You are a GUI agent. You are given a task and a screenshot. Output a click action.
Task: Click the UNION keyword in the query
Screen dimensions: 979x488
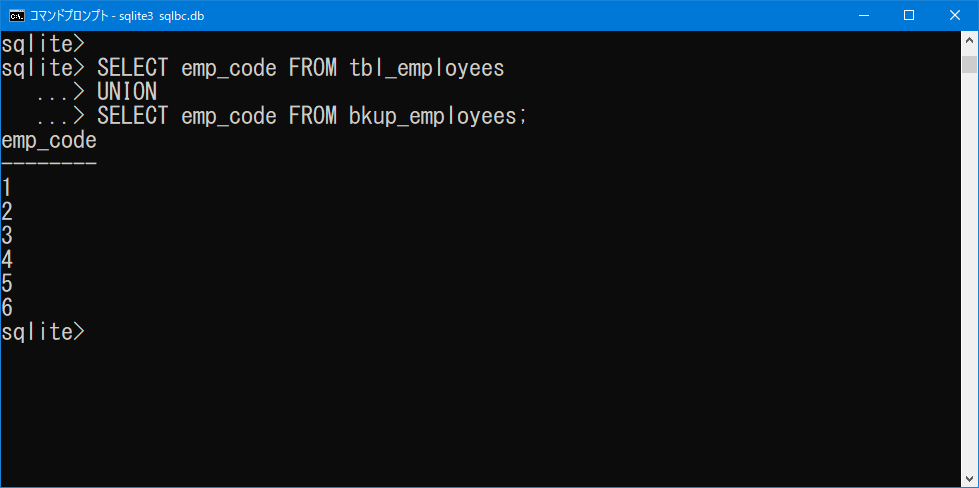127,92
